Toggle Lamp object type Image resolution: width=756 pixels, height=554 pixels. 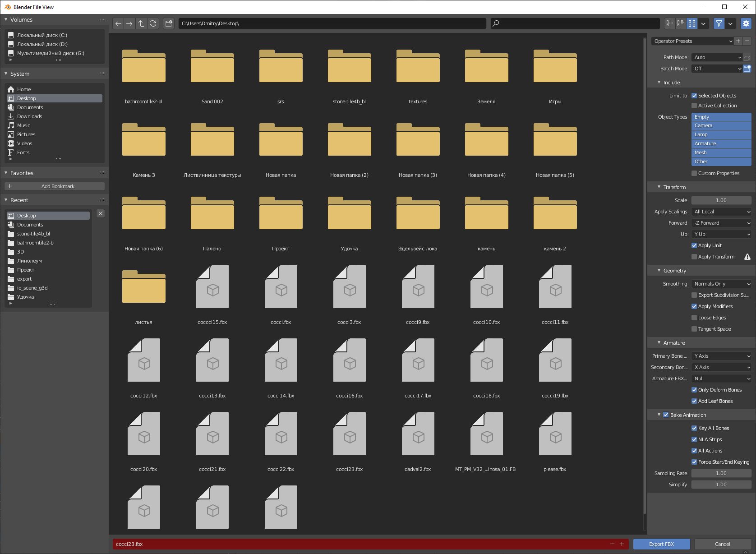coord(721,134)
